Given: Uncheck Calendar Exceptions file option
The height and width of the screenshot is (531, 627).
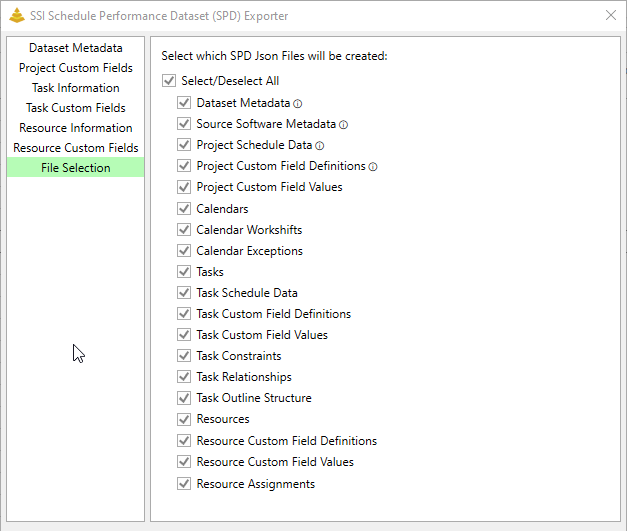Looking at the screenshot, I should tap(184, 251).
